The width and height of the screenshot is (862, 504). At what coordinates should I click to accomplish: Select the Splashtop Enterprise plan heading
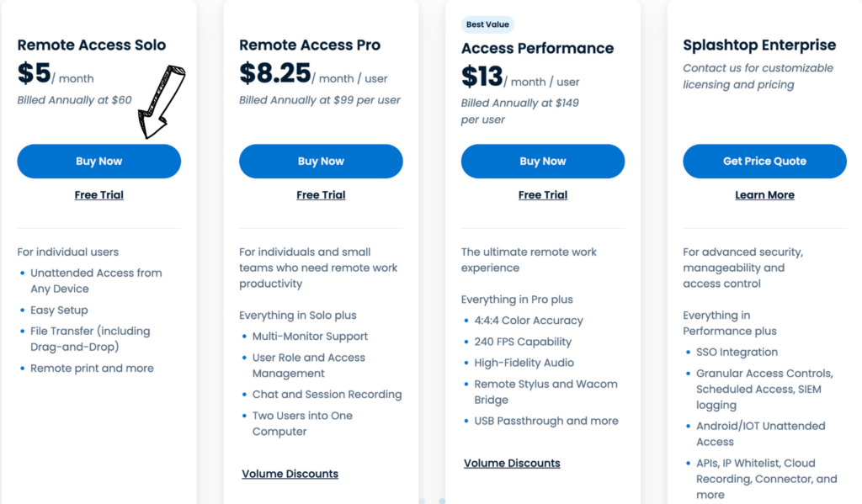coord(758,45)
